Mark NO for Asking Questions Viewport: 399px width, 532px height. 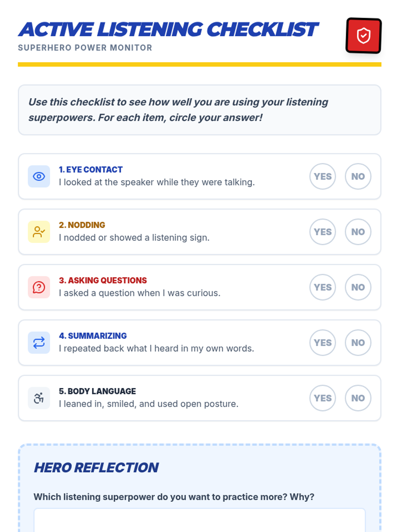(x=358, y=287)
